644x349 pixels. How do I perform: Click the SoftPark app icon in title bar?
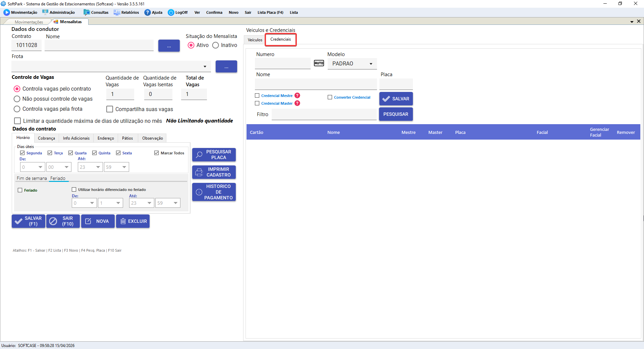3,4
